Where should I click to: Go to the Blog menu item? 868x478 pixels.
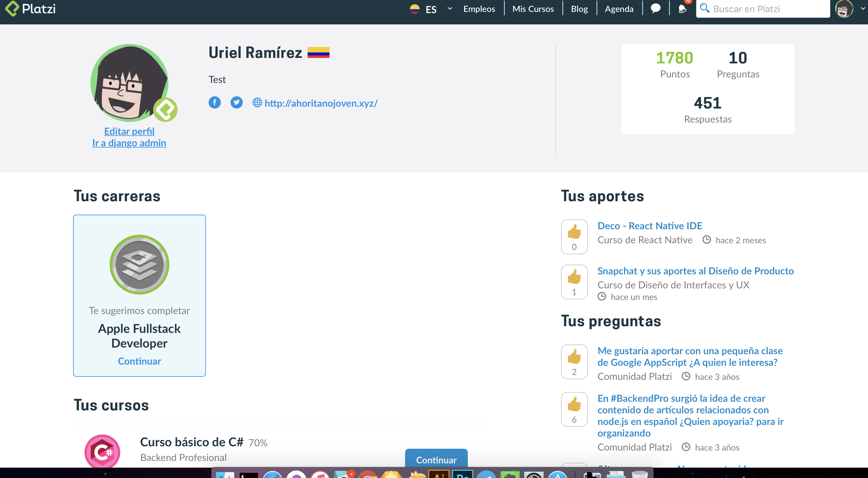(x=579, y=9)
